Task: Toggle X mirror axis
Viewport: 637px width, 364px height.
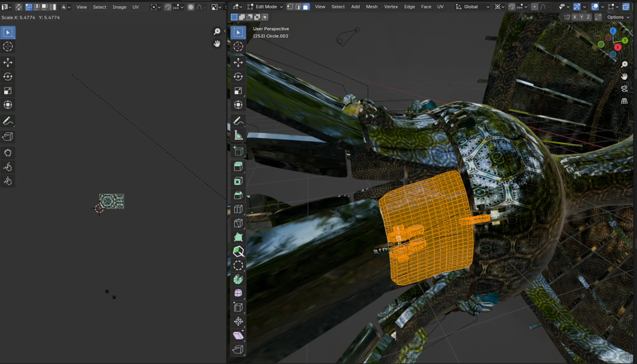Action: tap(575, 17)
